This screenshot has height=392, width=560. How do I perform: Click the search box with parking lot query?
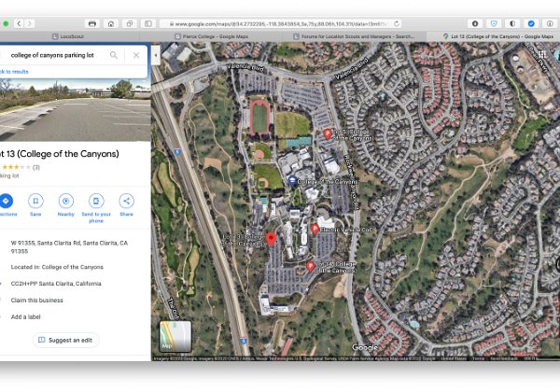tap(52, 55)
